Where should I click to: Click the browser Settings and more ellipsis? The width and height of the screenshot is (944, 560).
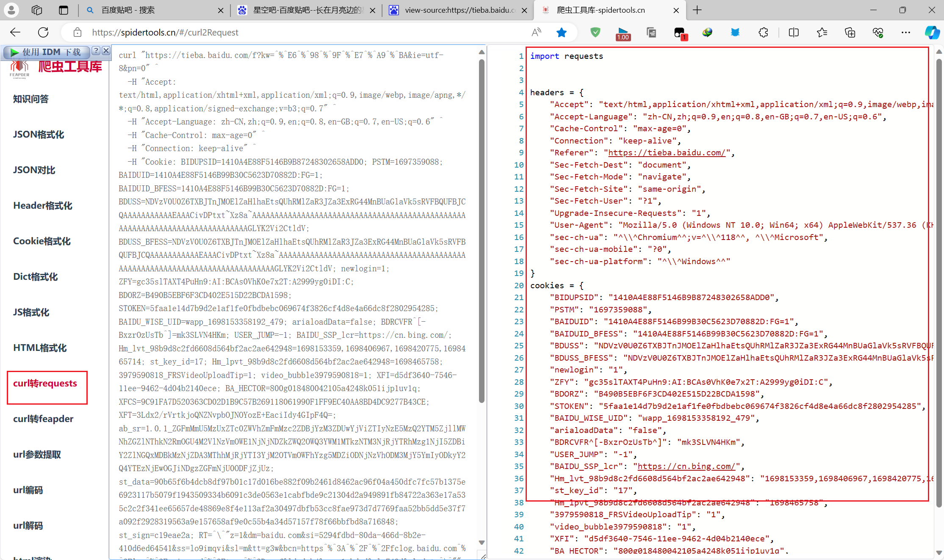[x=905, y=33]
